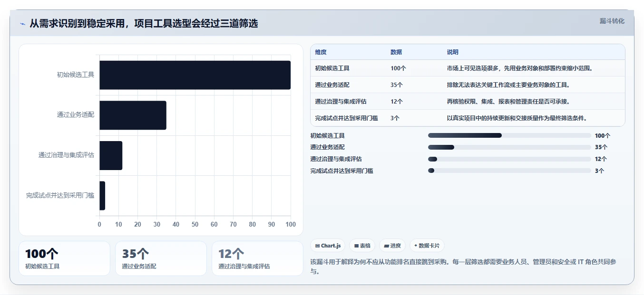
Task: Click the description starting 排除无法表达关键工作流
Action: tap(508, 85)
